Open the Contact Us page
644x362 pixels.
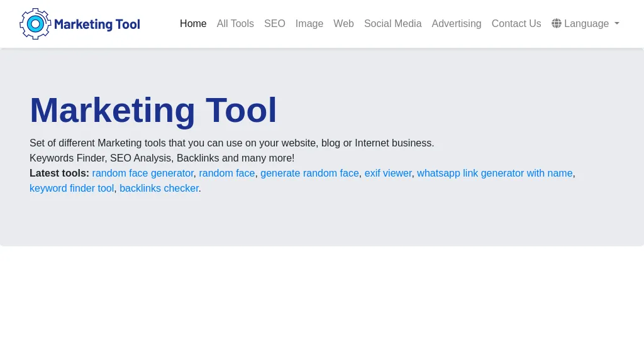[516, 23]
